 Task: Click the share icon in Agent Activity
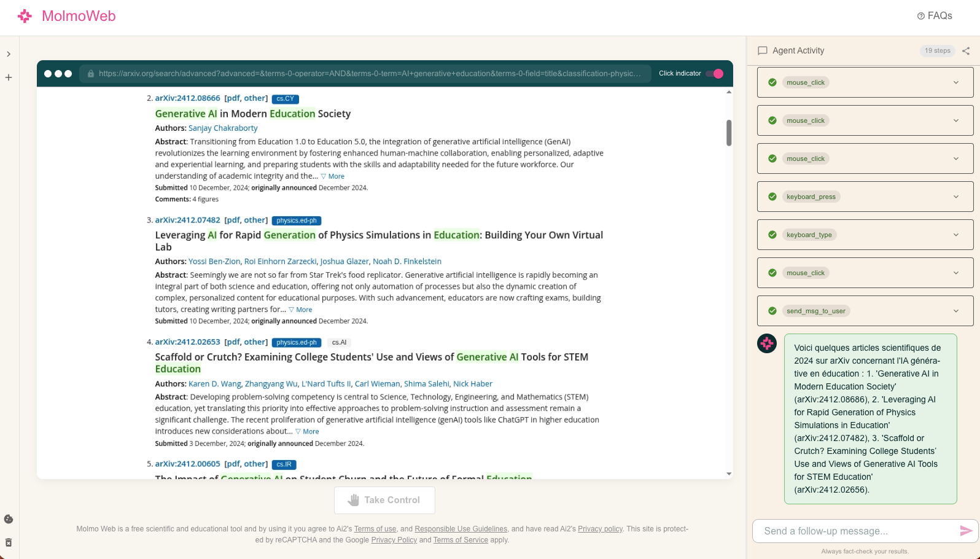(x=966, y=51)
